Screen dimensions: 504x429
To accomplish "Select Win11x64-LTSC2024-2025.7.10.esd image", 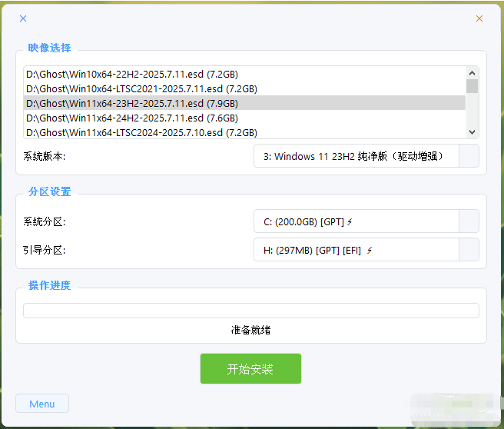I will click(244, 132).
